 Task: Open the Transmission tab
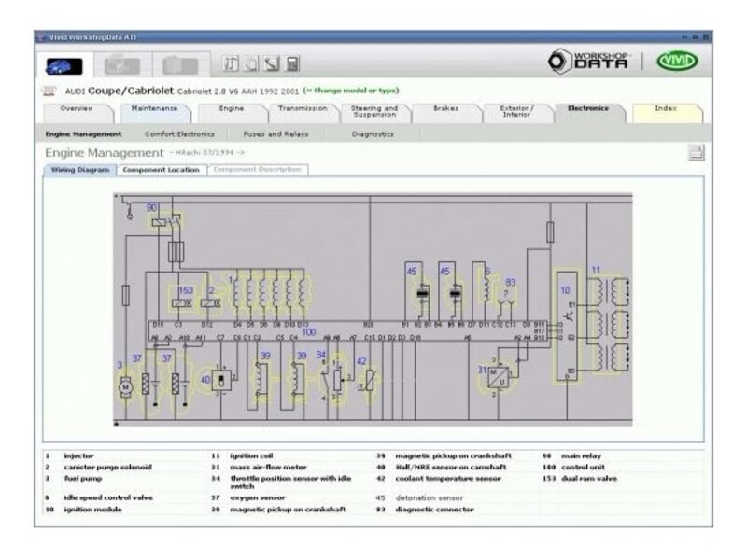pos(302,109)
